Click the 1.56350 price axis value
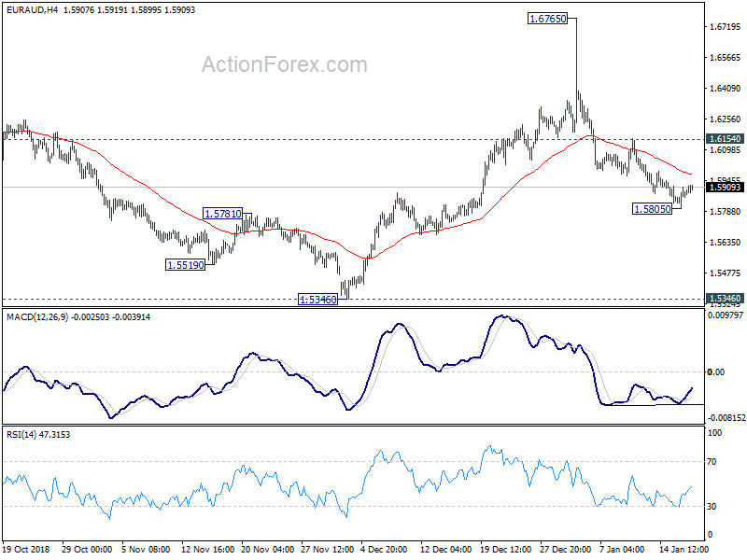This screenshot has height=560, width=747. point(726,243)
